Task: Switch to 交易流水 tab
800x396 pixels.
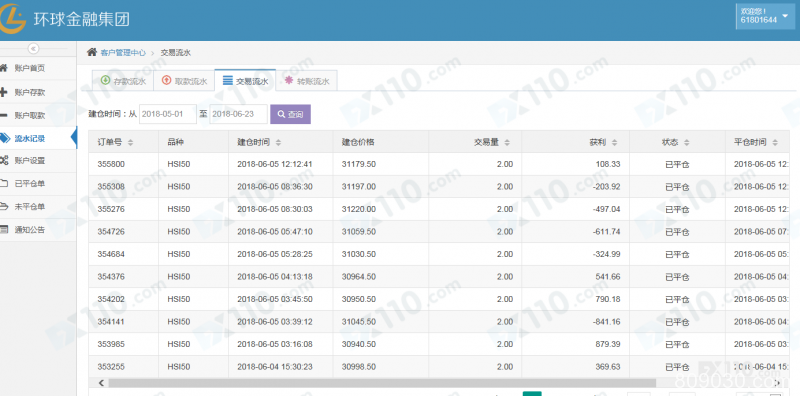Action: pyautogui.click(x=245, y=81)
